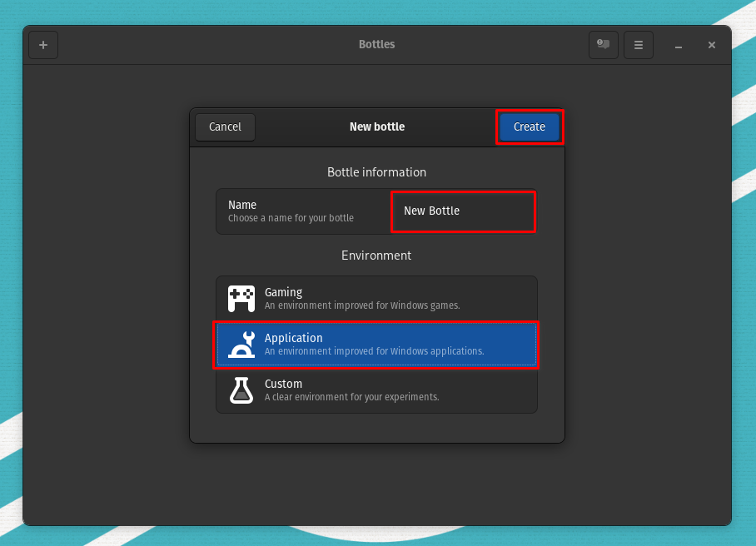
Task: Click the Bottles title in the header bar
Action: (376, 44)
